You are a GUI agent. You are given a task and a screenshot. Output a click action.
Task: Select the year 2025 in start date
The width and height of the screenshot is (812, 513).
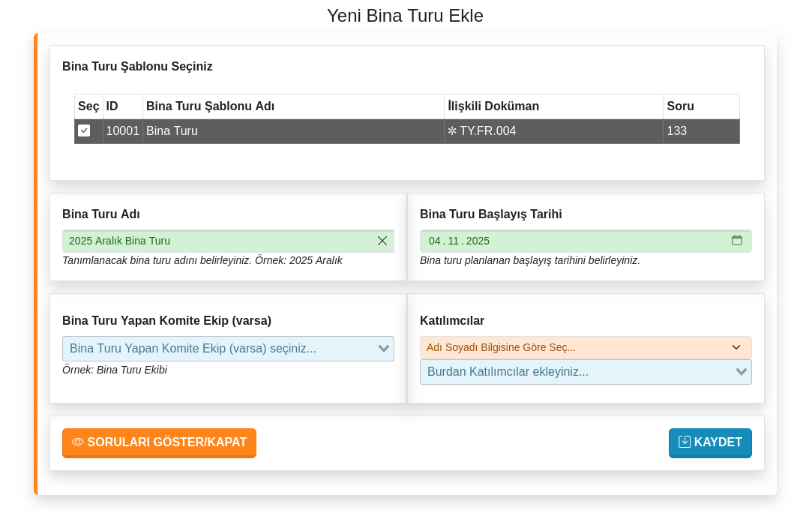(478, 241)
